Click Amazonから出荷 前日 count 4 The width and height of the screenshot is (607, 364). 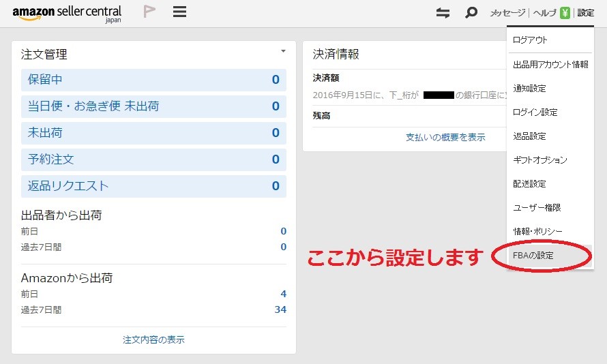(283, 294)
